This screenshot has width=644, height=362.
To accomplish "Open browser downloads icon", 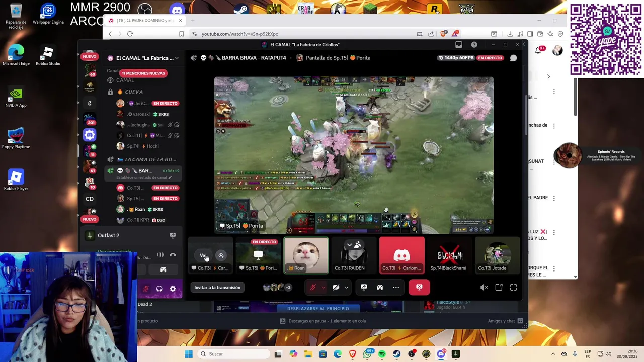I will click(510, 34).
